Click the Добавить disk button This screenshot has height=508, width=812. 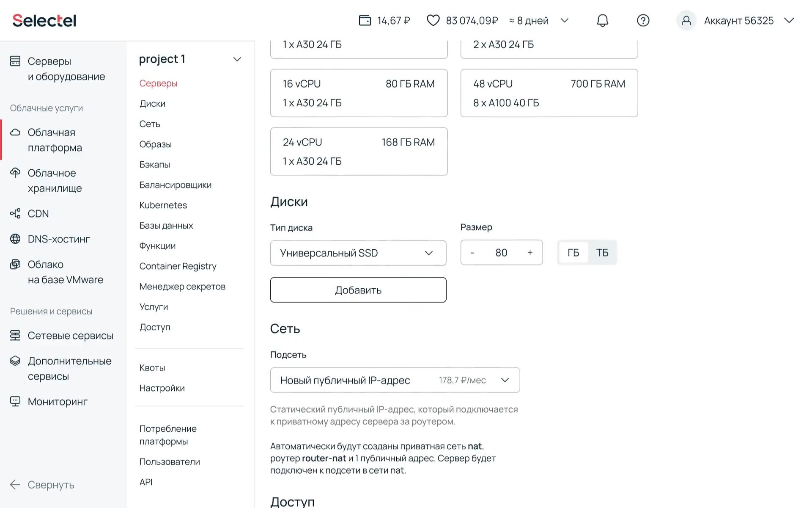pyautogui.click(x=358, y=290)
